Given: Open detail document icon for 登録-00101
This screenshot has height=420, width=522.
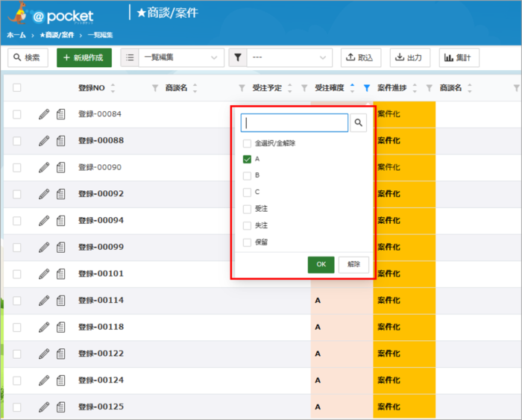Looking at the screenshot, I should click(60, 274).
